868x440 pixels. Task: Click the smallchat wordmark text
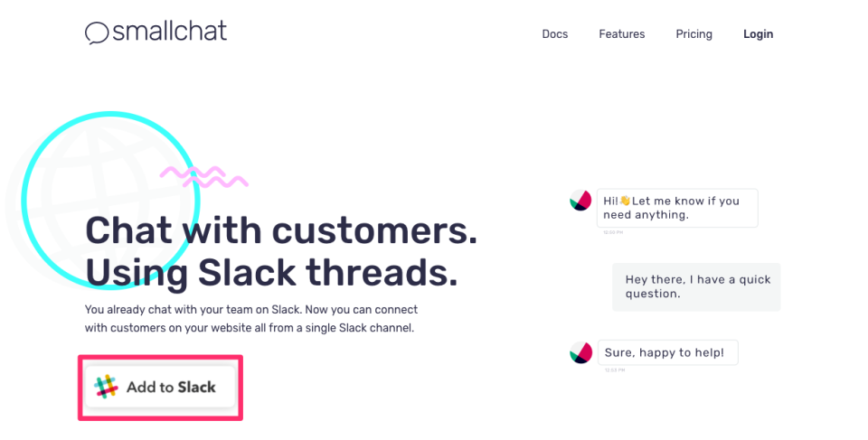[x=169, y=31]
